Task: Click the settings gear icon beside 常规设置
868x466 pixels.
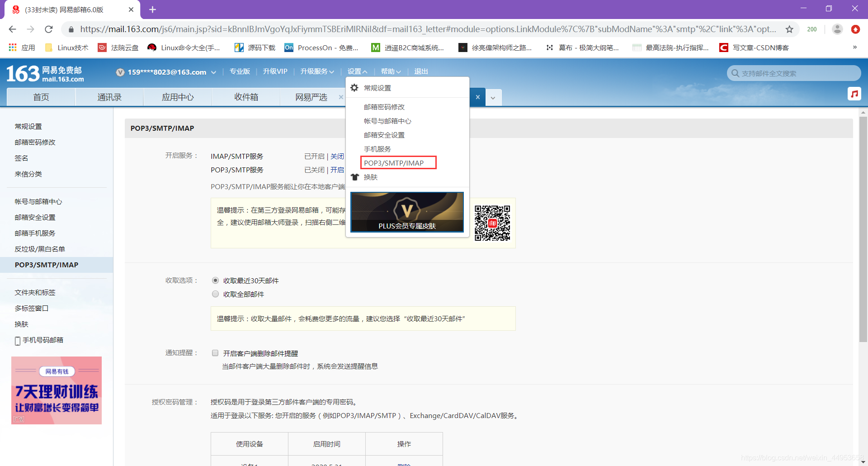Action: coord(354,88)
